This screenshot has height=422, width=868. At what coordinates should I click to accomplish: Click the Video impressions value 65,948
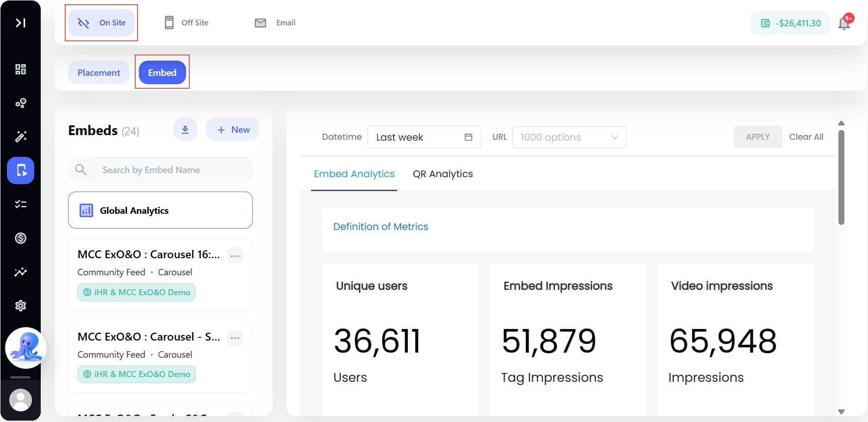click(x=723, y=341)
